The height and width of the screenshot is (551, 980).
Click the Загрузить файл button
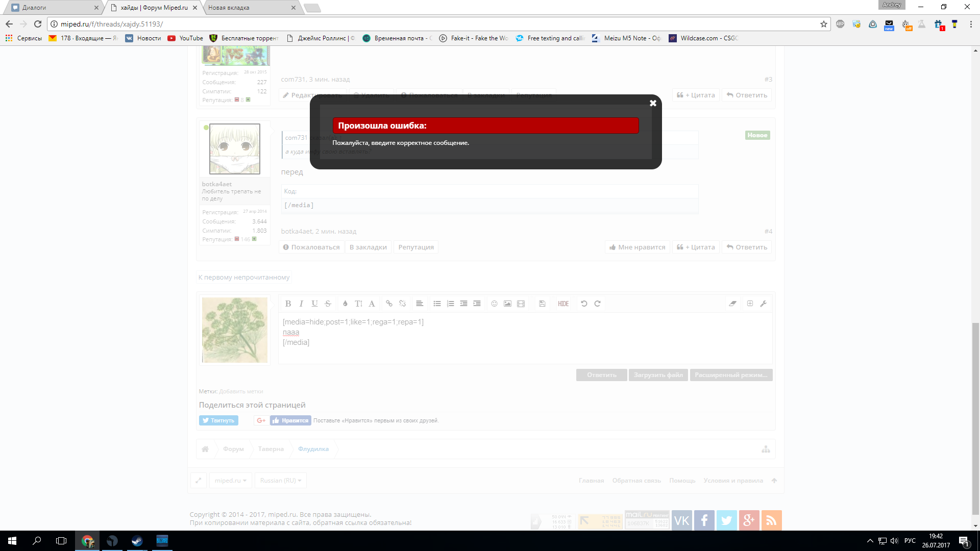pyautogui.click(x=658, y=375)
